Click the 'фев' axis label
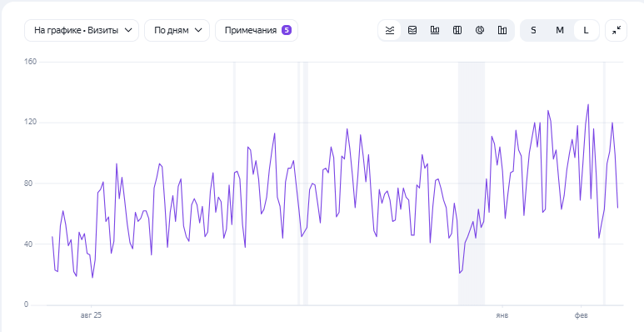644x332 pixels. click(x=582, y=315)
